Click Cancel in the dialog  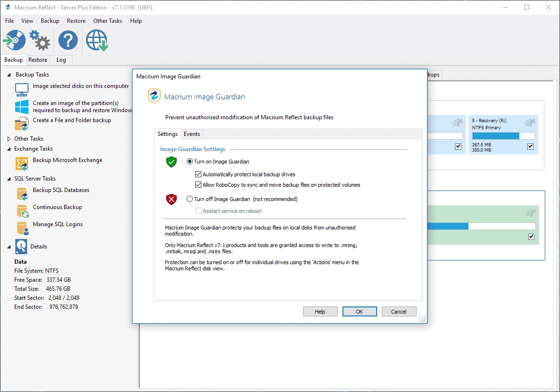pyautogui.click(x=399, y=312)
